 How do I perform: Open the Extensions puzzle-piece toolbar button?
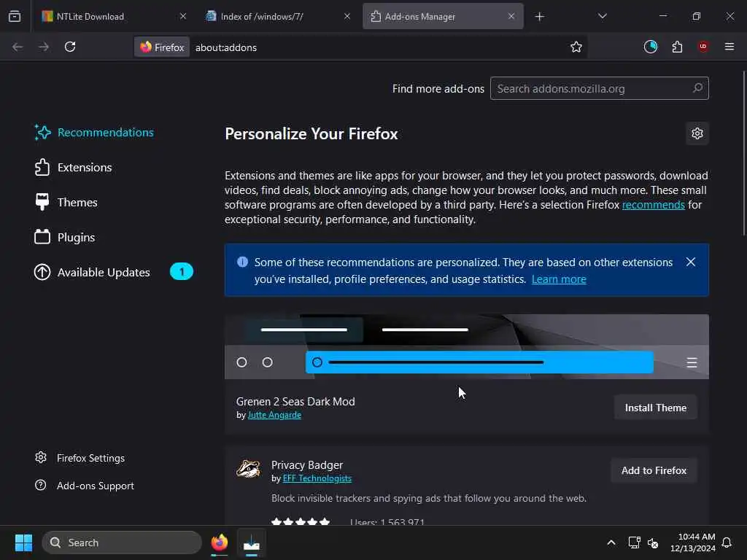(x=677, y=47)
